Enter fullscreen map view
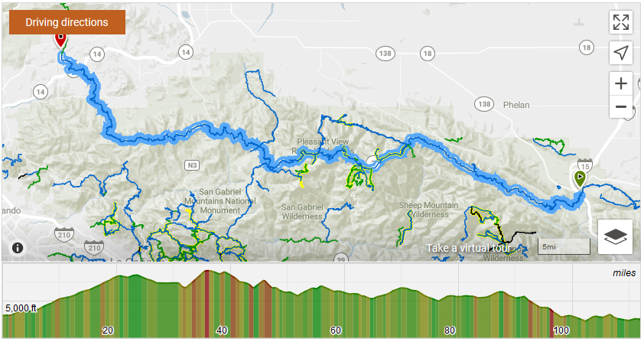 (621, 22)
